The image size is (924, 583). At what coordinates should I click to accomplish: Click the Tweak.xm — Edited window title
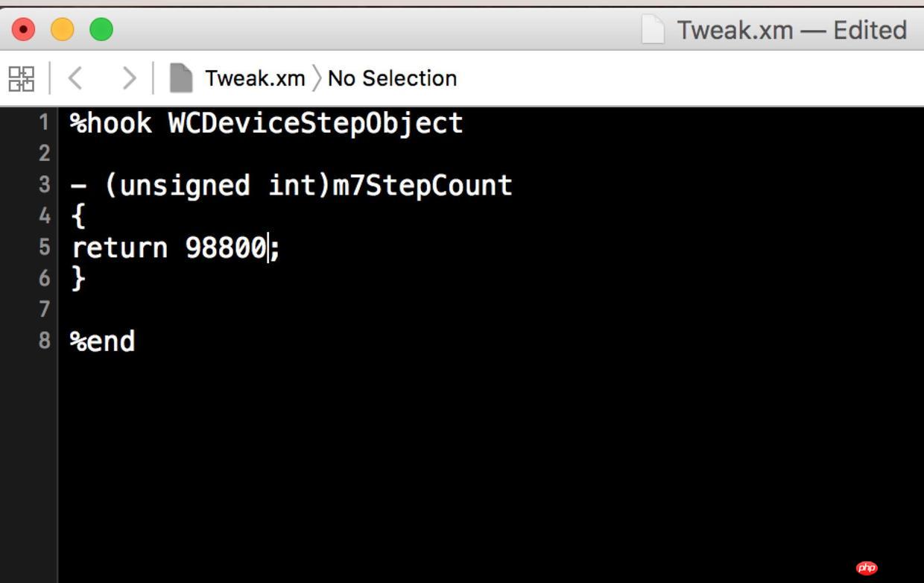pos(791,30)
